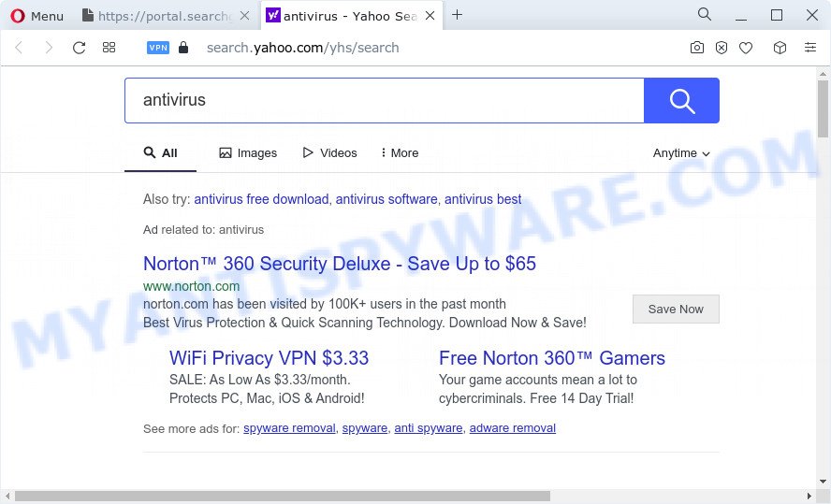The width and height of the screenshot is (831, 504).
Task: See more ads for spyware
Action: coord(365,428)
